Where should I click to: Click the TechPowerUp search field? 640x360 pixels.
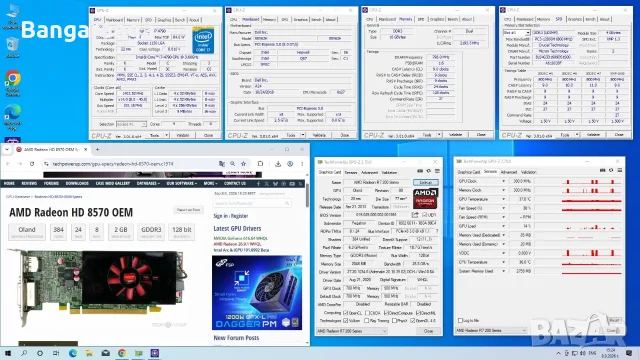[252, 203]
